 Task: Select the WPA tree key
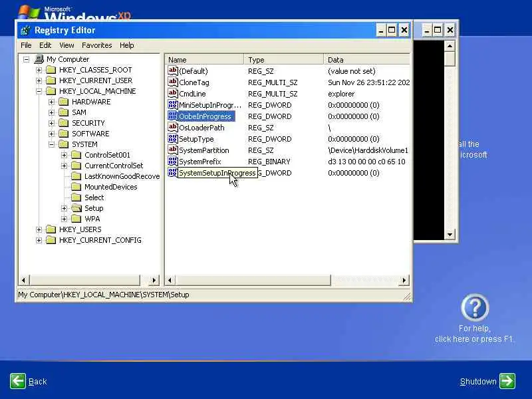pos(92,219)
